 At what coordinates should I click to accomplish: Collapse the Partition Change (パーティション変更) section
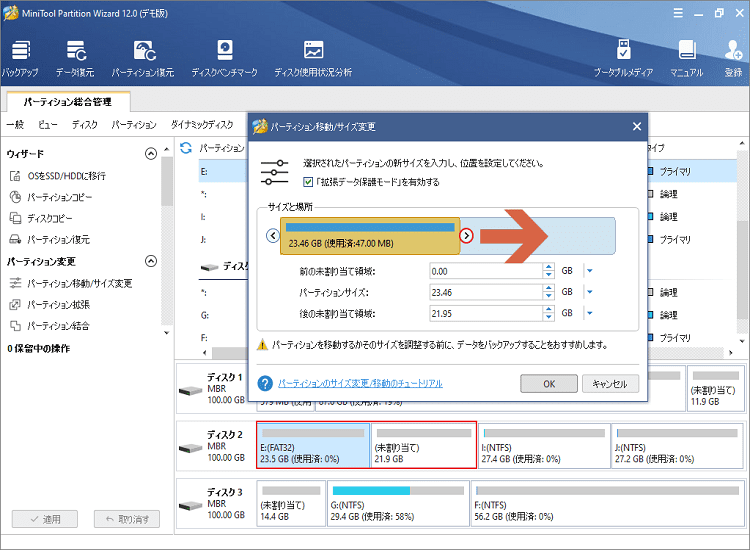coord(151,261)
